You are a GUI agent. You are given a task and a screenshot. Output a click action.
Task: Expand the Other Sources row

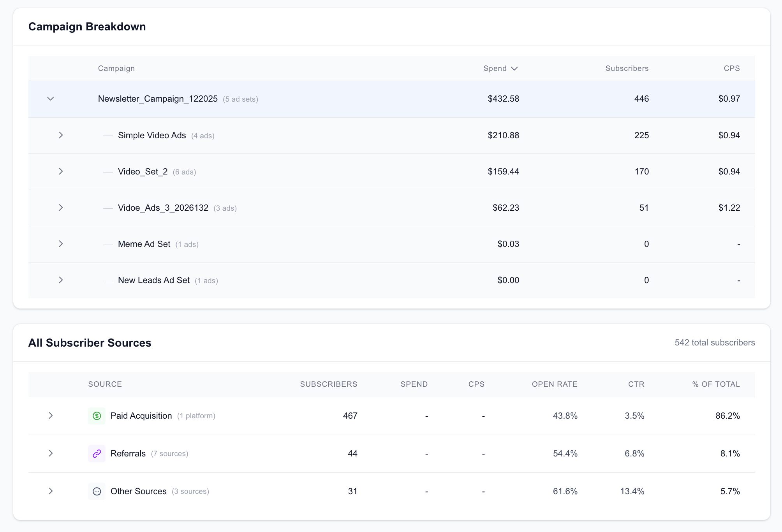51,491
